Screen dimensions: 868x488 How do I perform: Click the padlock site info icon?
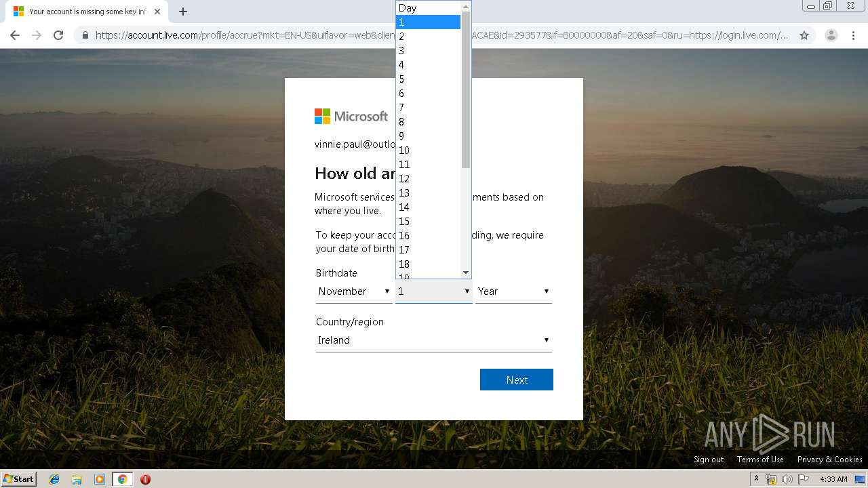(x=85, y=35)
